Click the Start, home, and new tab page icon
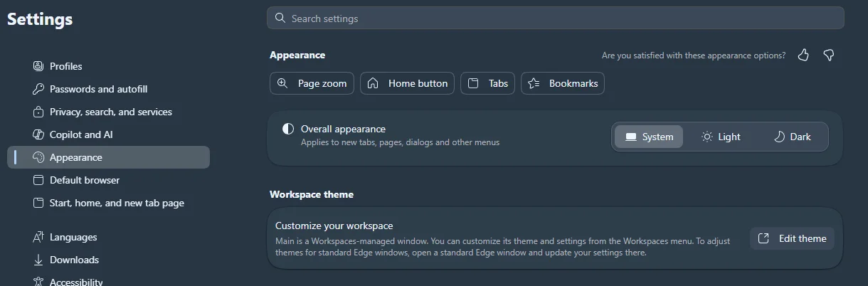The height and width of the screenshot is (286, 868). point(38,203)
